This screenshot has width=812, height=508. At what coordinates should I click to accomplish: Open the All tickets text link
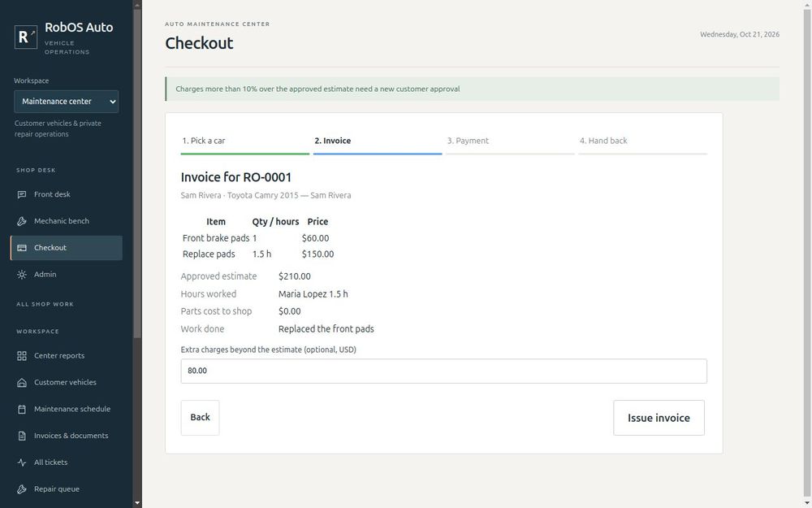click(50, 462)
